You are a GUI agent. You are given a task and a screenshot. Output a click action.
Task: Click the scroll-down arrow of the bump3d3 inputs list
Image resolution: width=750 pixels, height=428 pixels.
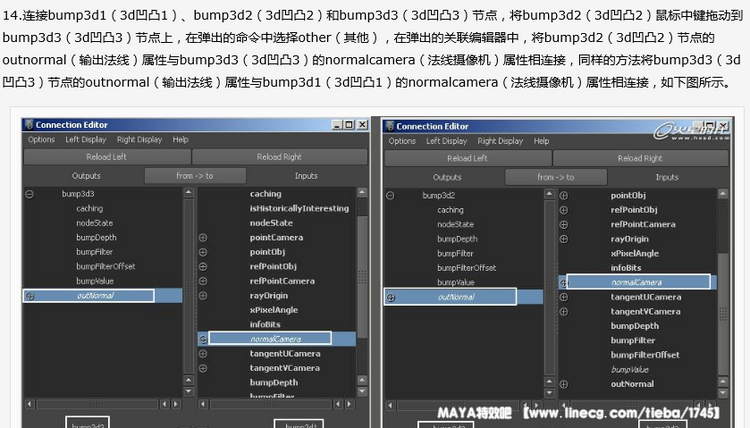(362, 390)
